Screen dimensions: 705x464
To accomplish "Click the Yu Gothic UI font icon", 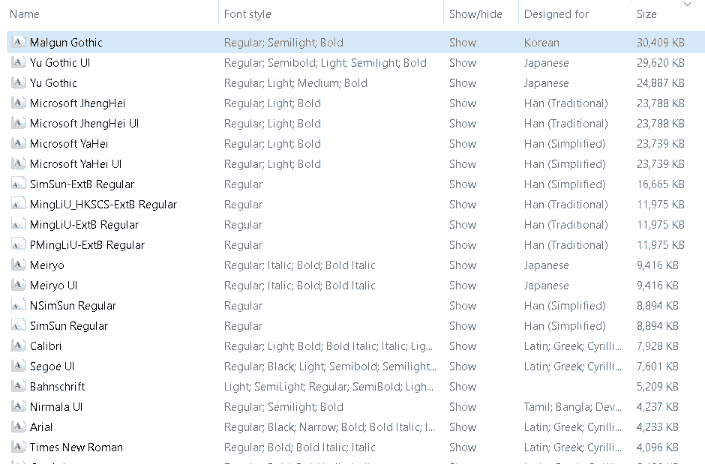I will [18, 62].
